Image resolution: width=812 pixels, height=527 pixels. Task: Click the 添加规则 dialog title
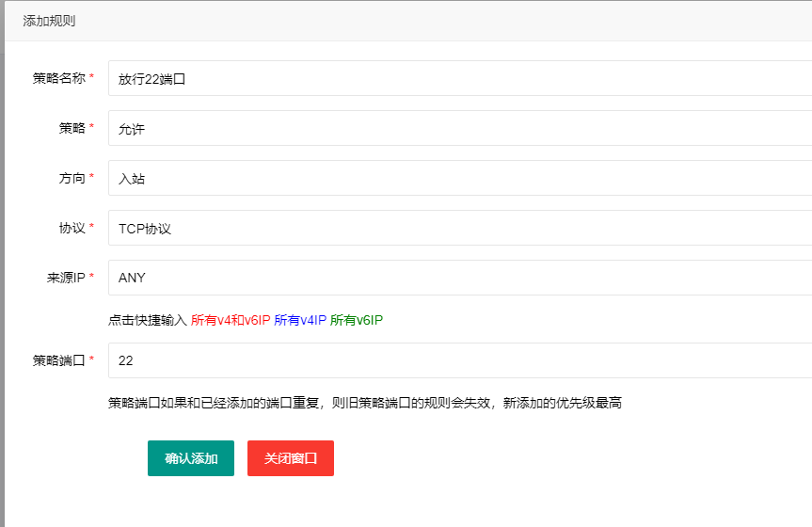[x=49, y=21]
